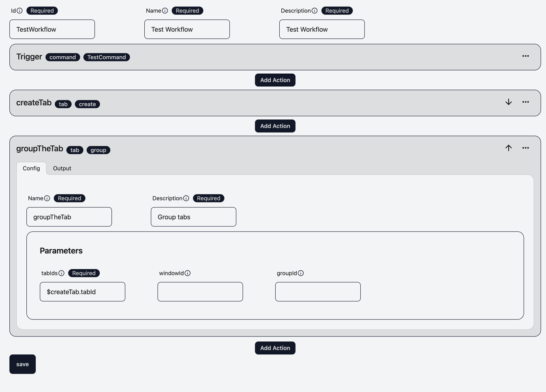Click the 'create' badge on createTab
This screenshot has height=392, width=546.
pyautogui.click(x=88, y=104)
